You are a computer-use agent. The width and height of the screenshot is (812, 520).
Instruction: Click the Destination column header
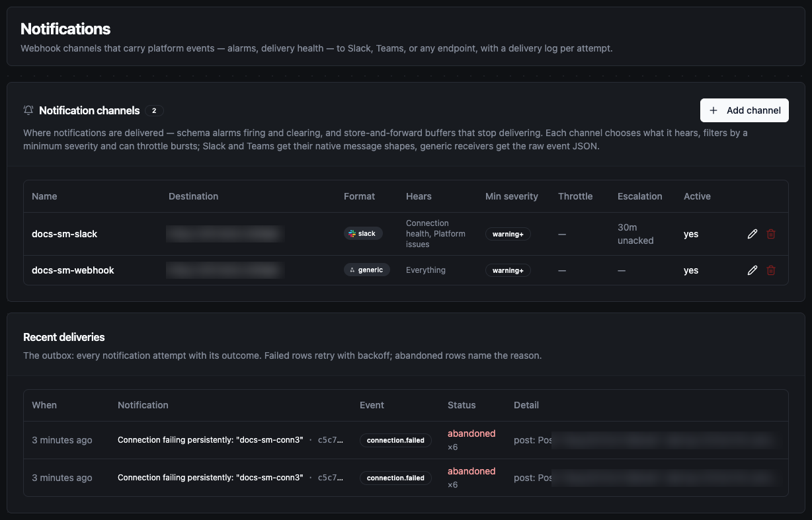193,196
